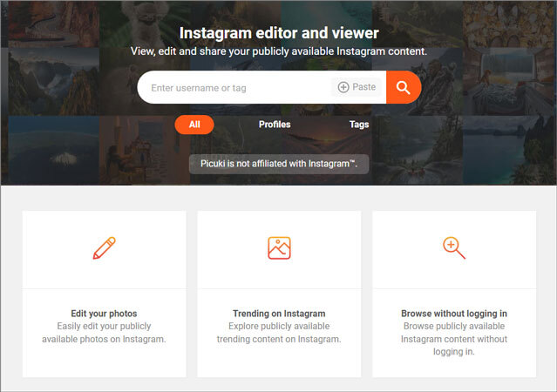
Task: Open 'Browse without logging in' heading
Action: pyautogui.click(x=454, y=314)
